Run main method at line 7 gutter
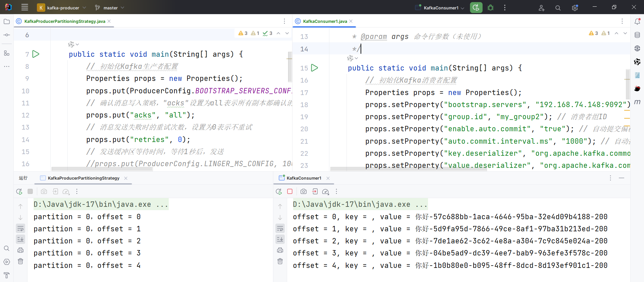 click(x=36, y=54)
